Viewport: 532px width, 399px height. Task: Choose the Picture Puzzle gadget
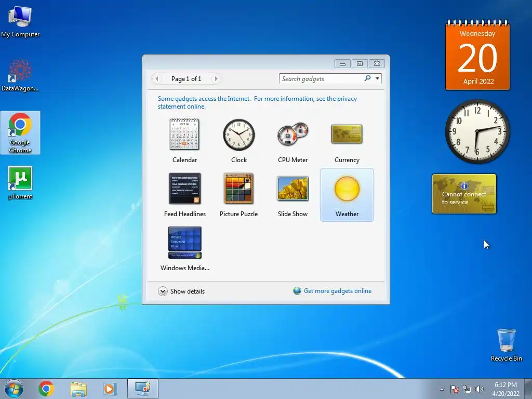pyautogui.click(x=239, y=194)
